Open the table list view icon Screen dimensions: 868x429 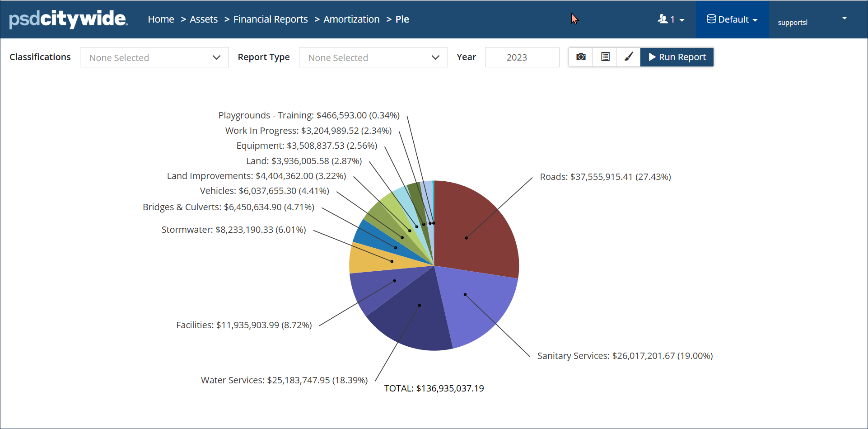(605, 57)
